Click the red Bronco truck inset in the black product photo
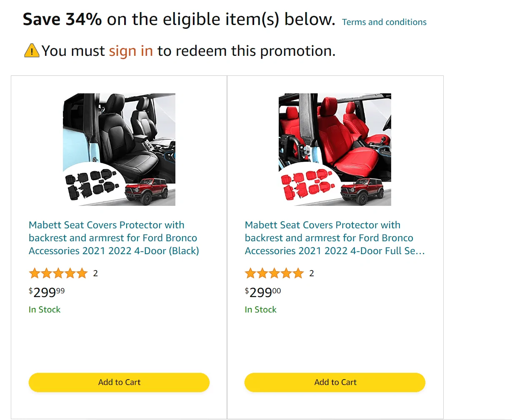This screenshot has width=512, height=420. [x=147, y=191]
